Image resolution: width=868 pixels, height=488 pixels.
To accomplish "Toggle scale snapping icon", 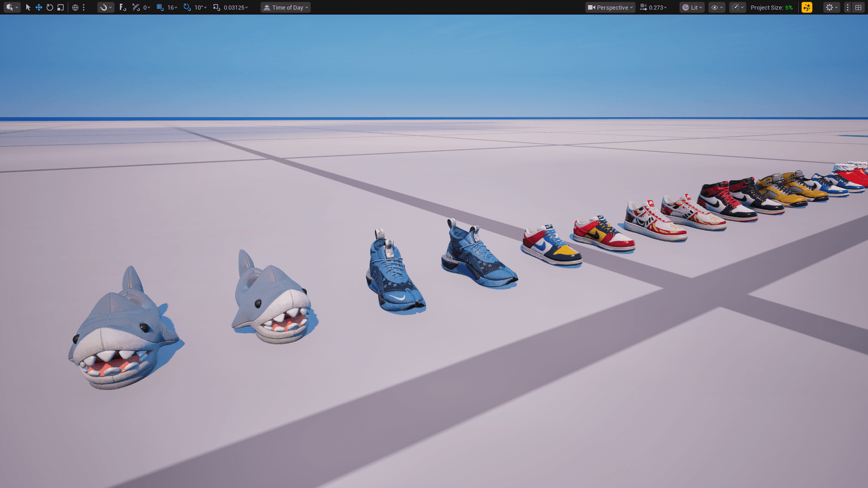I will (216, 7).
